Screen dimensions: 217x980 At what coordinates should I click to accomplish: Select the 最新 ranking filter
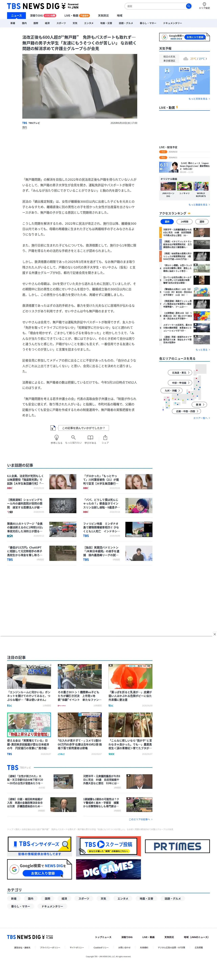point(167,221)
